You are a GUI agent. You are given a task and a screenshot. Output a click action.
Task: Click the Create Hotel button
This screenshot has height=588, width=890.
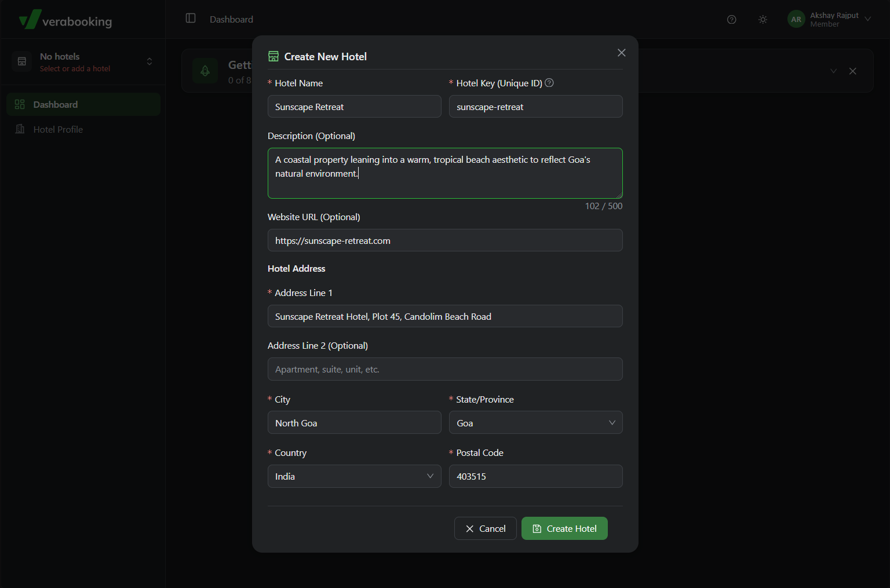click(564, 528)
